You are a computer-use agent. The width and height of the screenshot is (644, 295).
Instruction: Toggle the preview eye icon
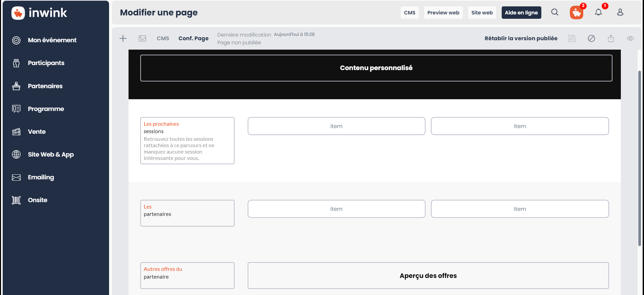coord(630,39)
